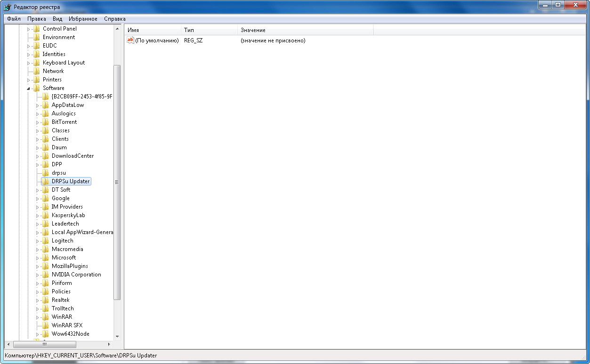Select the Realtek registry key
590x364 pixels.
click(60, 300)
